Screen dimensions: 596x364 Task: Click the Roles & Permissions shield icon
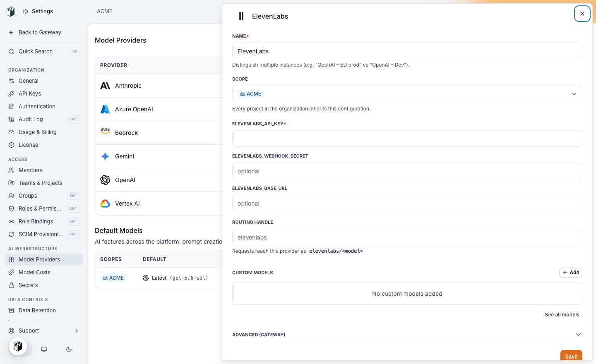(x=12, y=208)
